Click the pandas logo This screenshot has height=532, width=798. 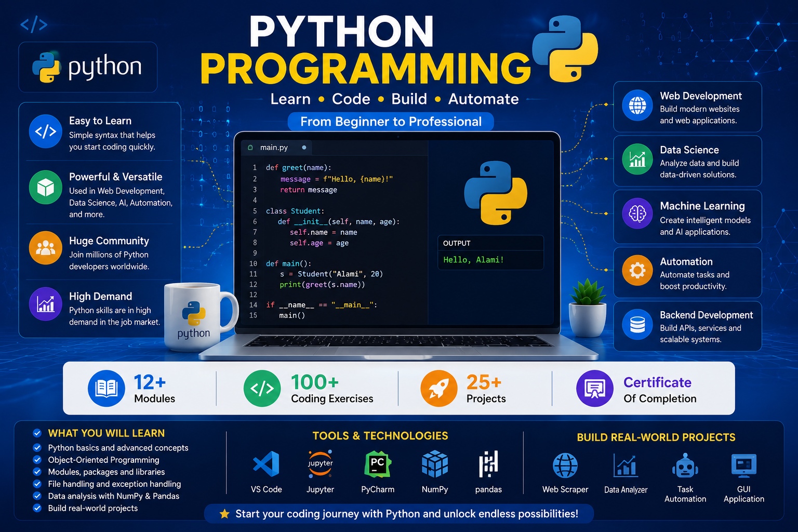tap(488, 464)
